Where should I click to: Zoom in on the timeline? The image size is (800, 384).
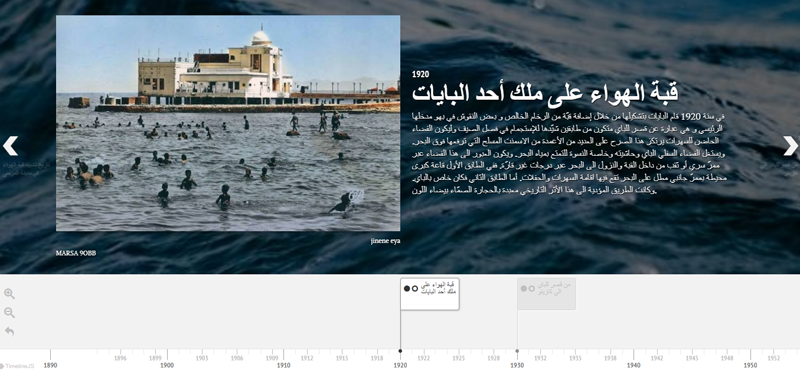click(9, 294)
